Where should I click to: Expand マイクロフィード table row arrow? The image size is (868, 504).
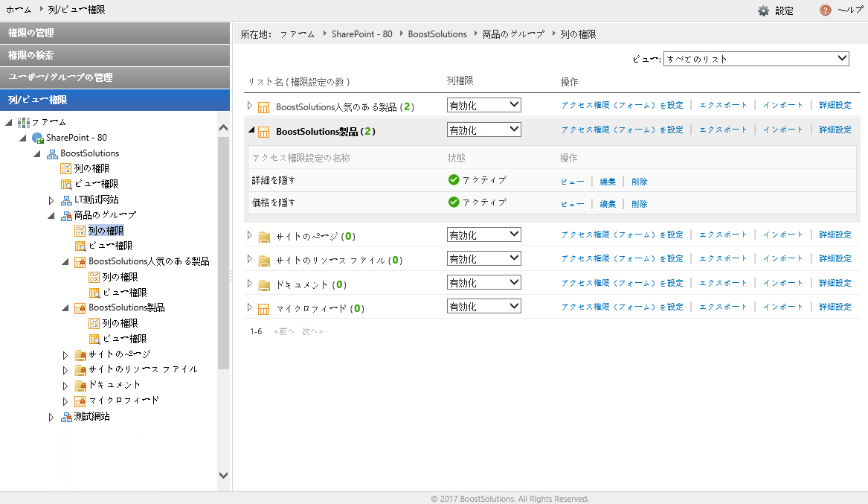[250, 307]
